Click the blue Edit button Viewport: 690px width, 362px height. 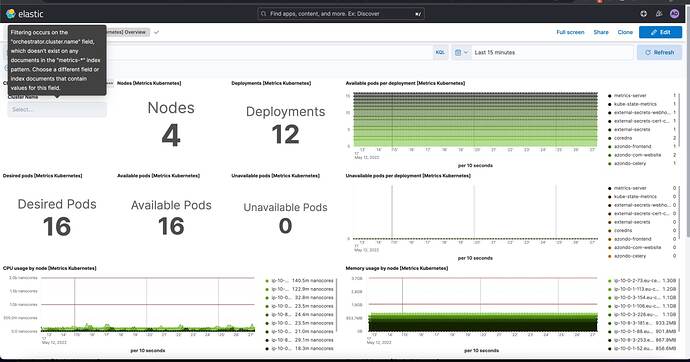[x=661, y=32]
